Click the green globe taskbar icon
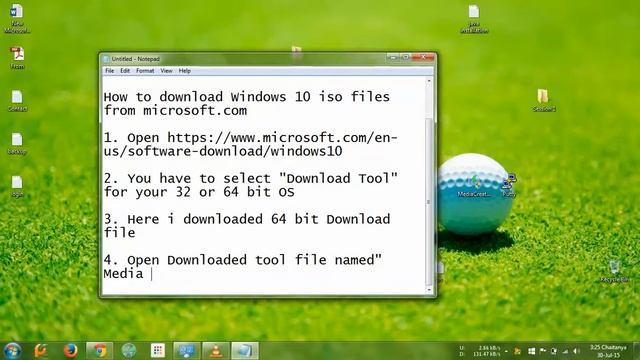Screen dimensions: 640x360 [x=129, y=351]
